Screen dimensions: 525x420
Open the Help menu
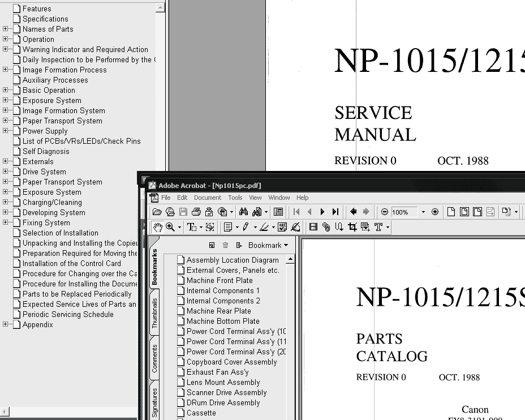(302, 198)
